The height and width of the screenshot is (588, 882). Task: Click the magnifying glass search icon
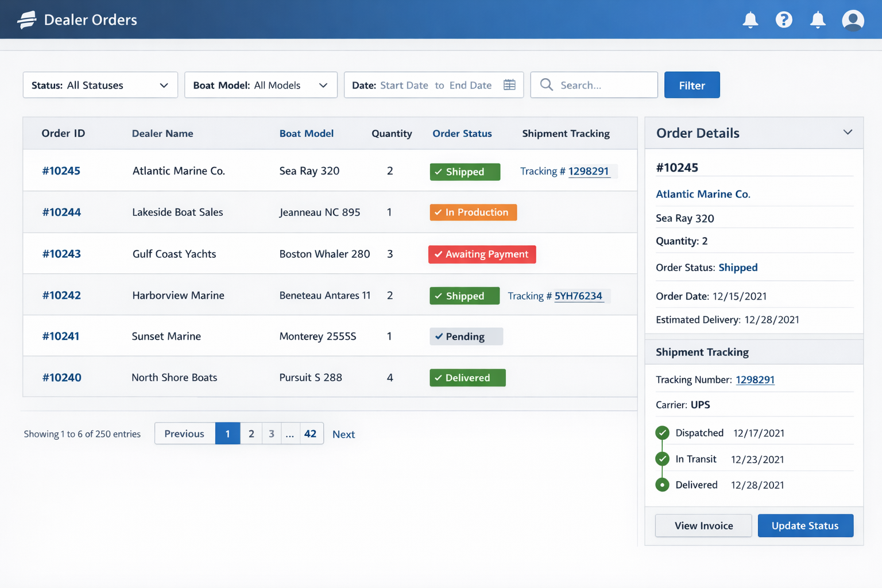(x=547, y=85)
